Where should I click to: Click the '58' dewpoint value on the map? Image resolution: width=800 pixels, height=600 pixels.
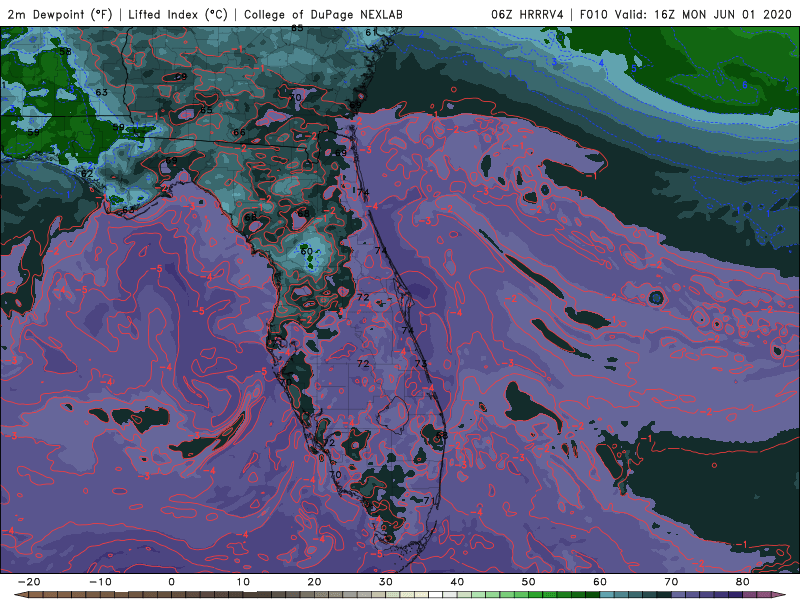tap(65, 52)
